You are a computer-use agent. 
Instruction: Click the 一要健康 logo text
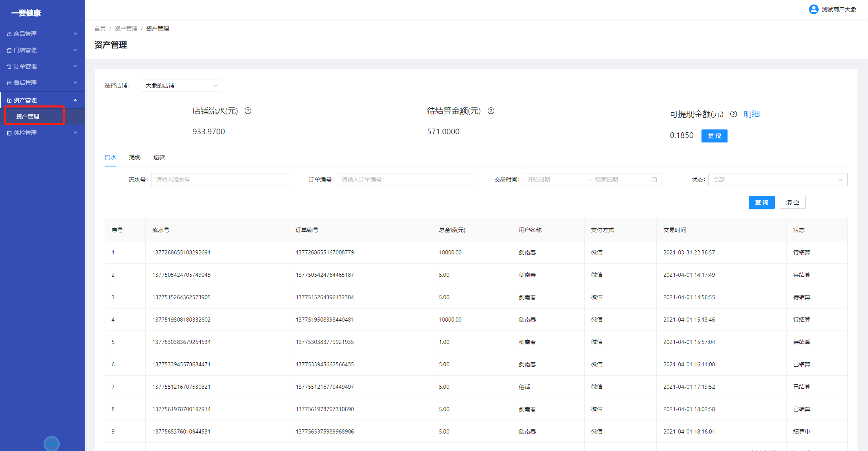pyautogui.click(x=26, y=13)
